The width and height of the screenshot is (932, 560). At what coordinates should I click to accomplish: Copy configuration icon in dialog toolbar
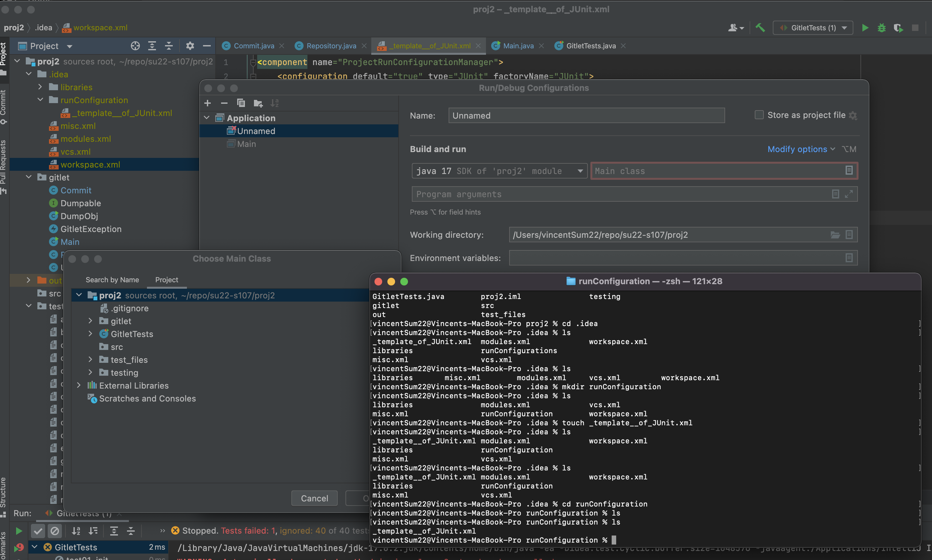(x=241, y=103)
